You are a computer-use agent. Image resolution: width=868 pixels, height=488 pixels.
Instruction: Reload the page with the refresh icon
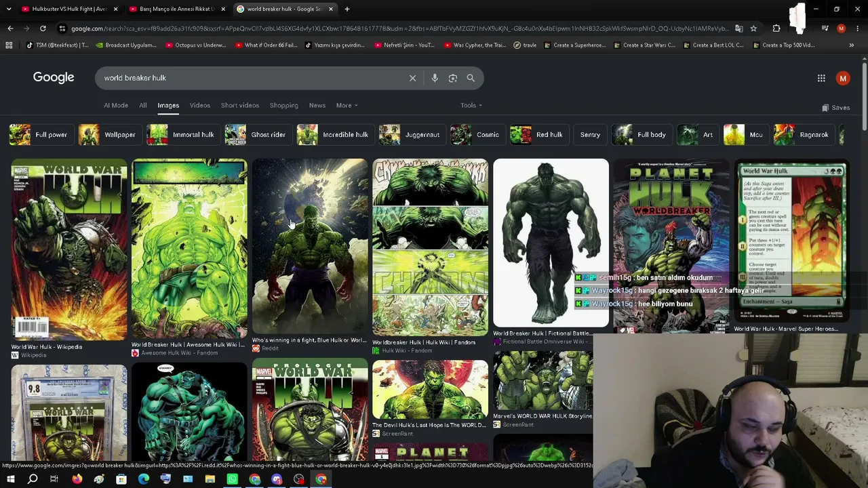(43, 28)
